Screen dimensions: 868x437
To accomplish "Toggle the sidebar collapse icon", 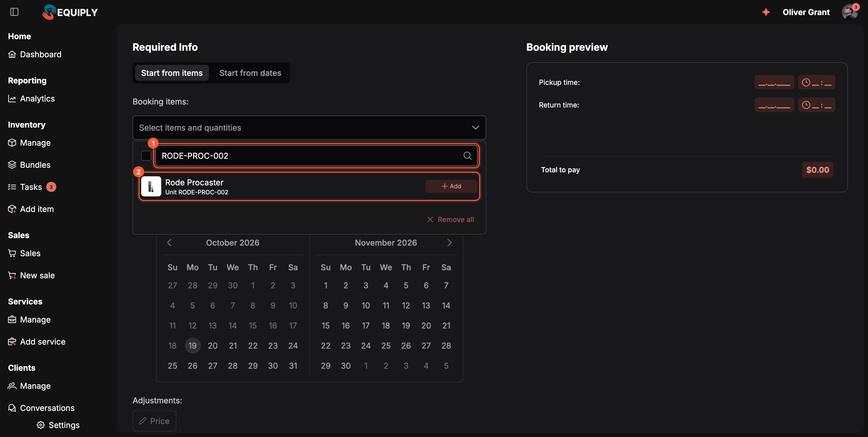I will tap(14, 12).
